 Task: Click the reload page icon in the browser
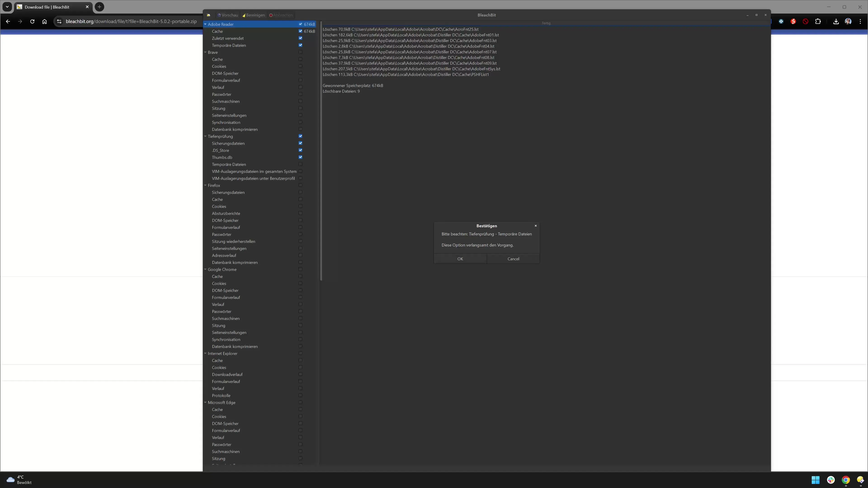click(x=32, y=21)
